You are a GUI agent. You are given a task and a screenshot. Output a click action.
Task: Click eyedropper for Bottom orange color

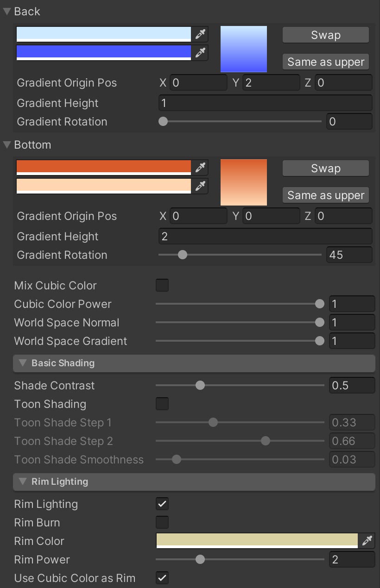click(200, 167)
